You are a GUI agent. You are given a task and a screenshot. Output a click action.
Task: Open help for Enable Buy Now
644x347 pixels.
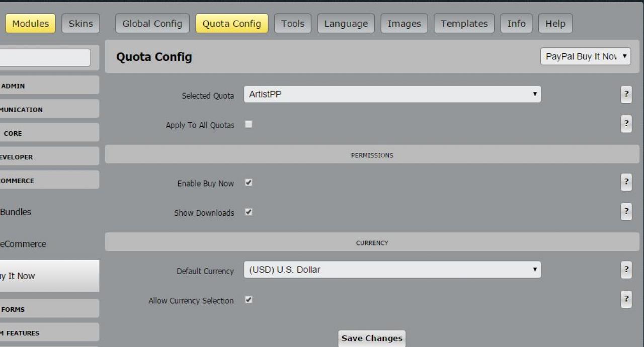tap(626, 183)
